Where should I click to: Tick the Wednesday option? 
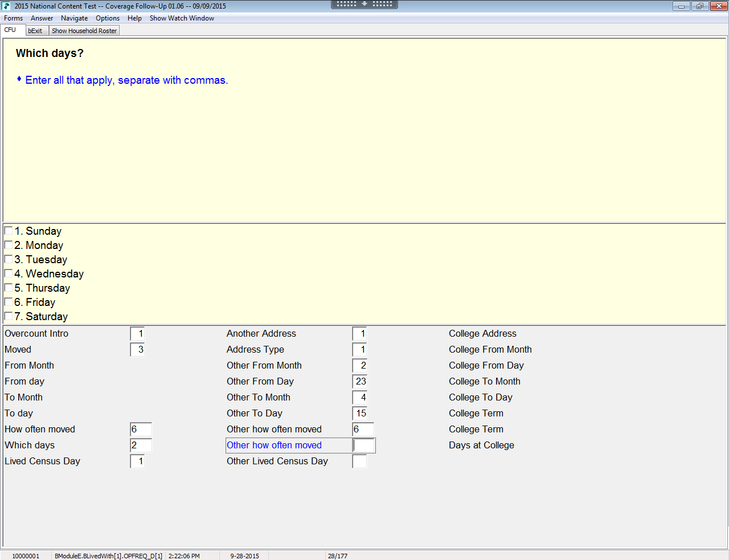pos(9,273)
